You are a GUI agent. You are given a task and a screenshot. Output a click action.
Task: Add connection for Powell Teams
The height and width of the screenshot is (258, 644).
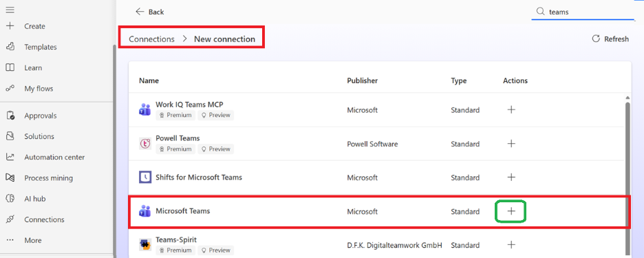tap(511, 144)
